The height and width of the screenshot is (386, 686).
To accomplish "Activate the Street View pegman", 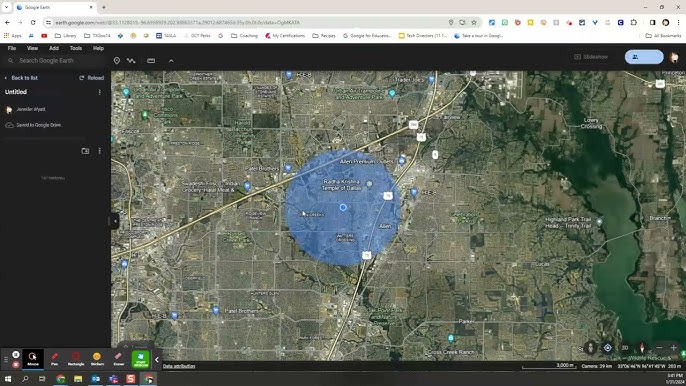I will [590, 348].
